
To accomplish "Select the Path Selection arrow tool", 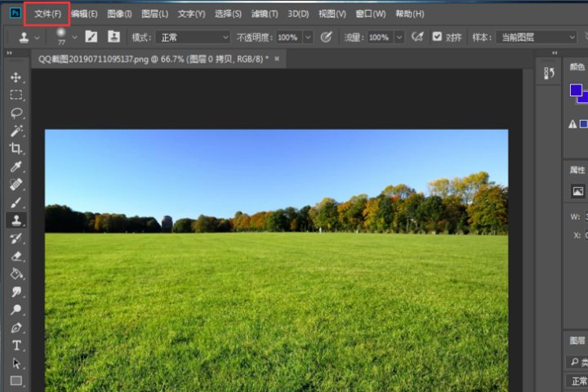I will point(16,363).
